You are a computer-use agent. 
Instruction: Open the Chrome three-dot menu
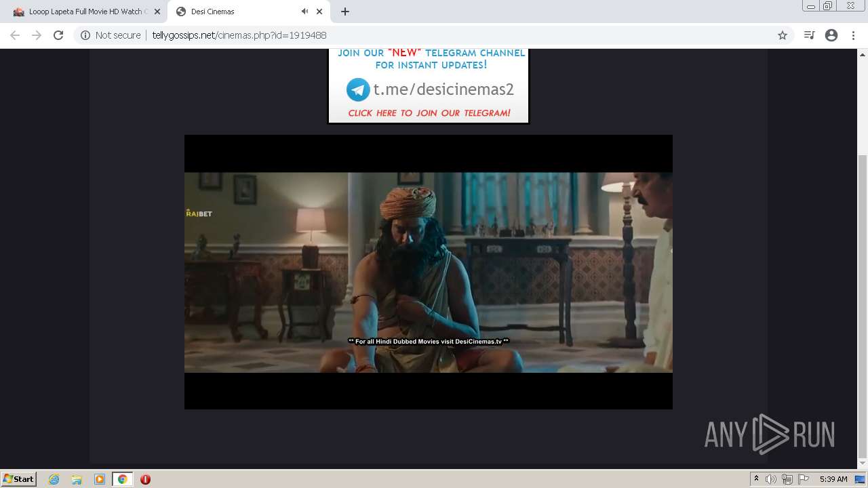[853, 35]
